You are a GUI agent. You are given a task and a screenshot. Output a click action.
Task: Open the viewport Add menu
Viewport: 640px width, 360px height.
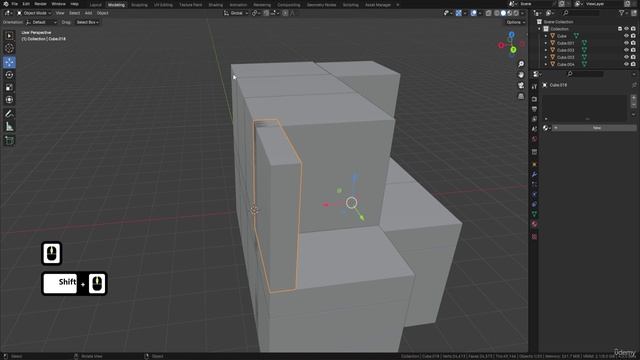[88, 13]
